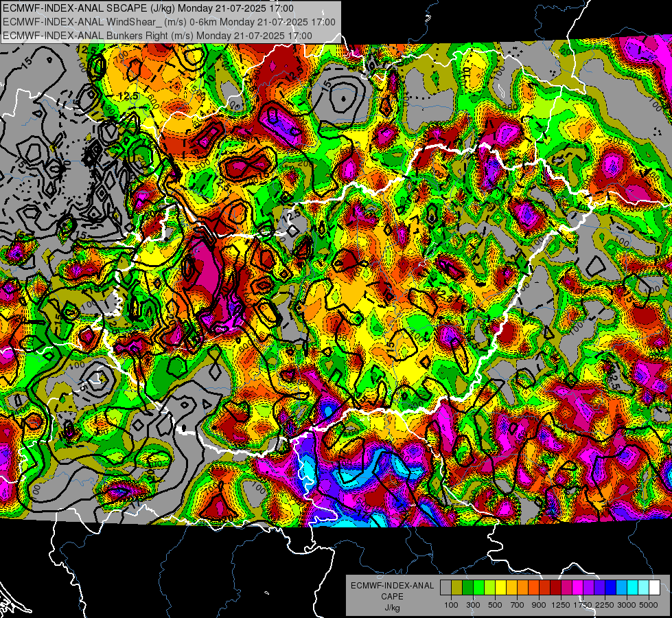The width and height of the screenshot is (672, 618).
Task: Select the pale cyan swatch beside white
Action: 643,588
